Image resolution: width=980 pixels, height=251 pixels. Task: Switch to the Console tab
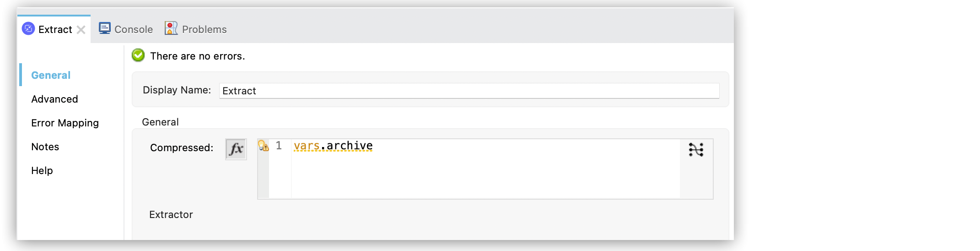click(133, 29)
